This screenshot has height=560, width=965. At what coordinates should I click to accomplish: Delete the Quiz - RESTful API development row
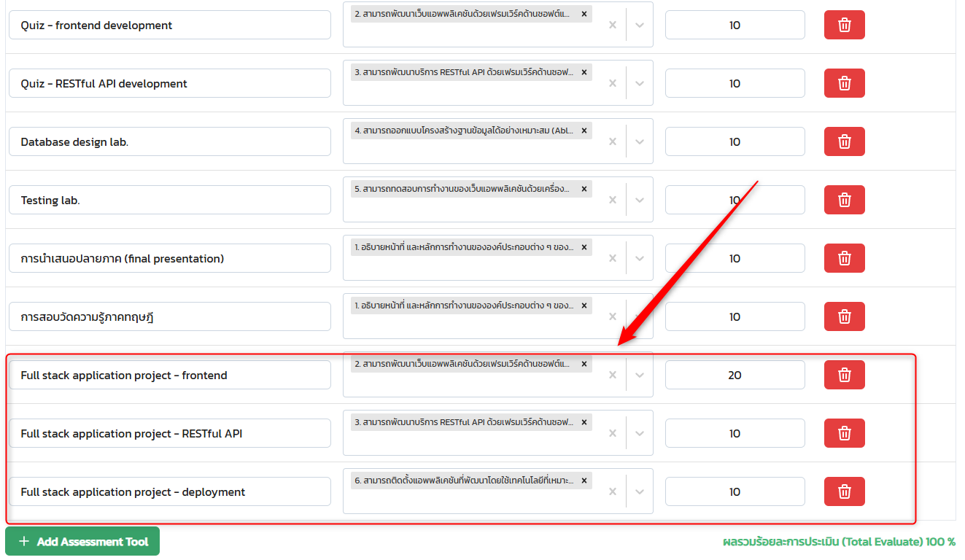click(844, 84)
